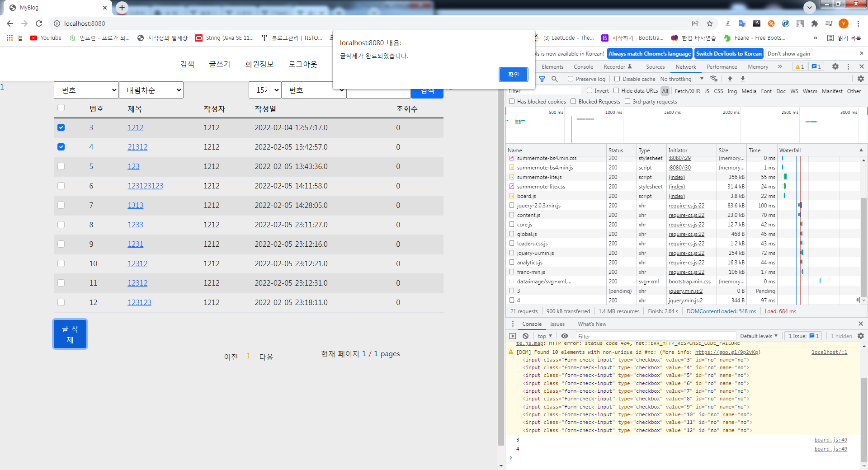Click the export HAR download arrow
The width and height of the screenshot is (868, 470).
click(743, 79)
